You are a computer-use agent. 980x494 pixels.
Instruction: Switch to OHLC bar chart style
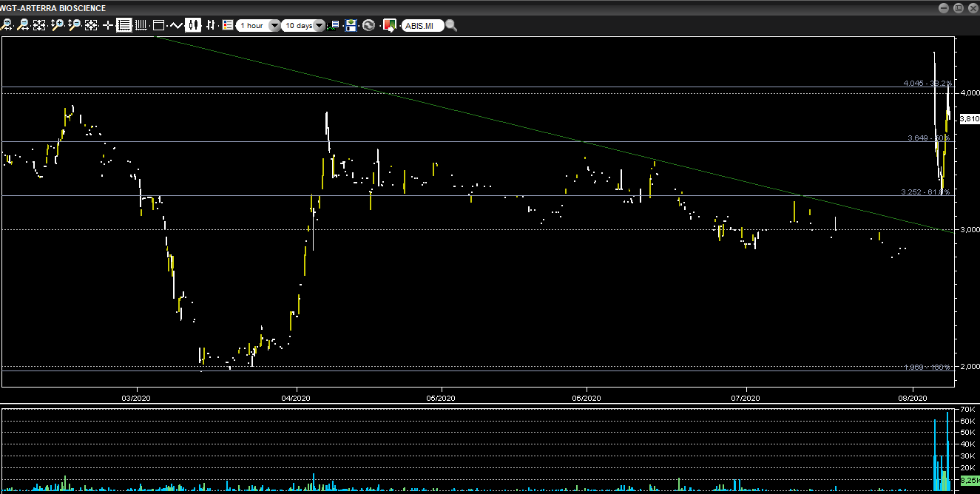pyautogui.click(x=211, y=25)
